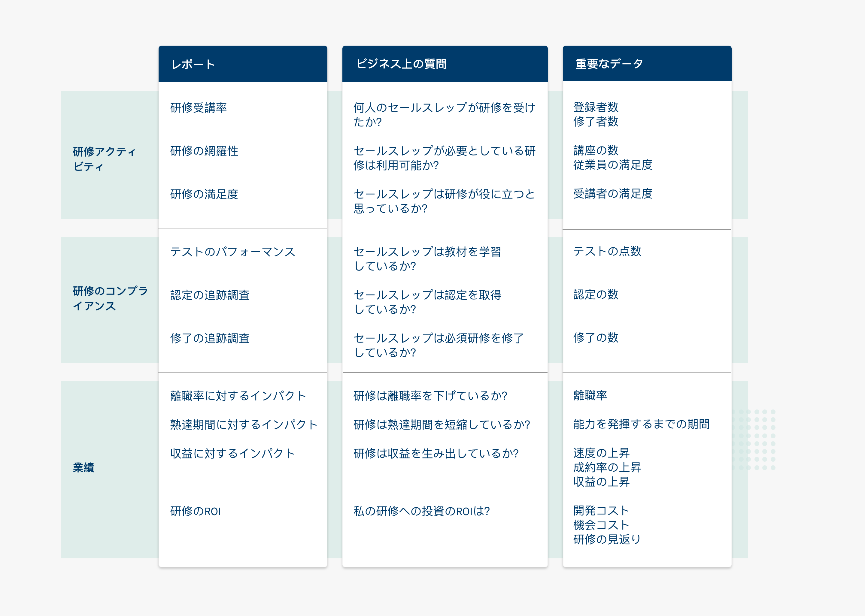Click the 成約率の上昇 data item

pyautogui.click(x=607, y=467)
